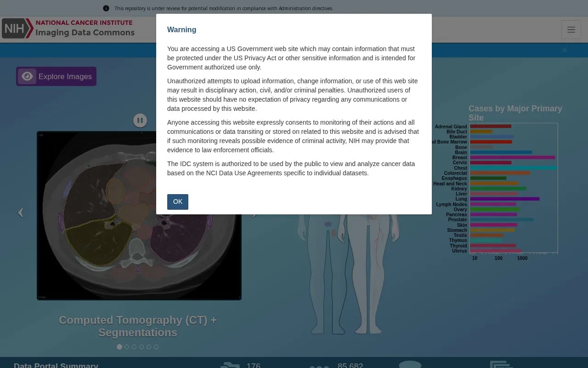Click the 'Uterus' chart label
Screen dimensions: 588x368
point(459,251)
